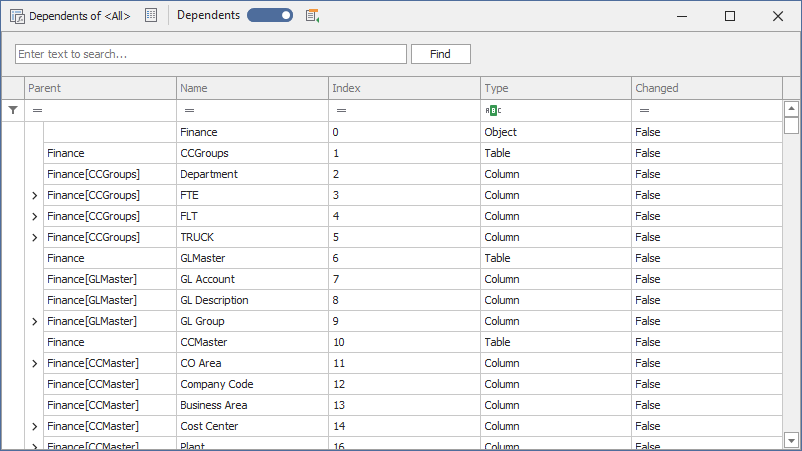The height and width of the screenshot is (451, 802).
Task: Click the search text input field
Action: [x=210, y=54]
